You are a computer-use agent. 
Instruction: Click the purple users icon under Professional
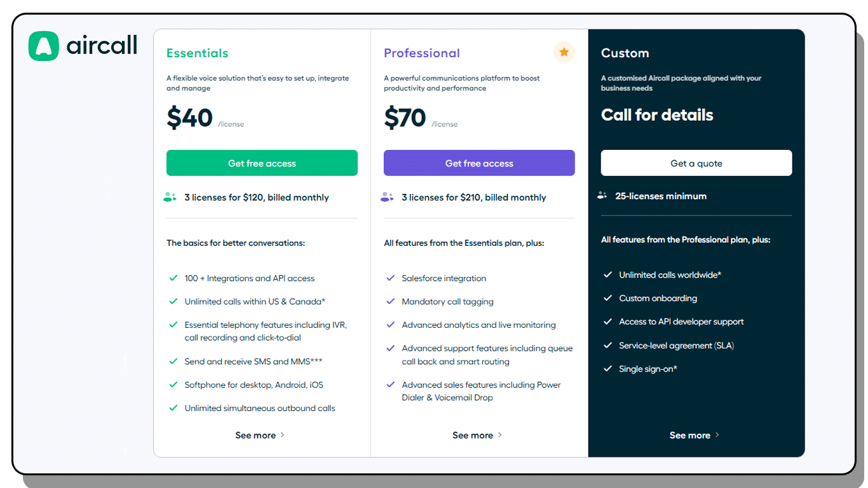coord(387,197)
